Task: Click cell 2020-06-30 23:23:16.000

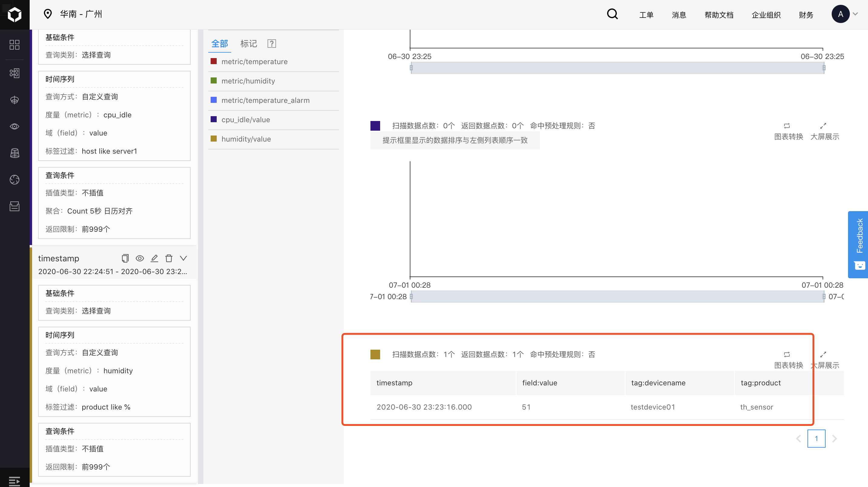Action: tap(424, 407)
